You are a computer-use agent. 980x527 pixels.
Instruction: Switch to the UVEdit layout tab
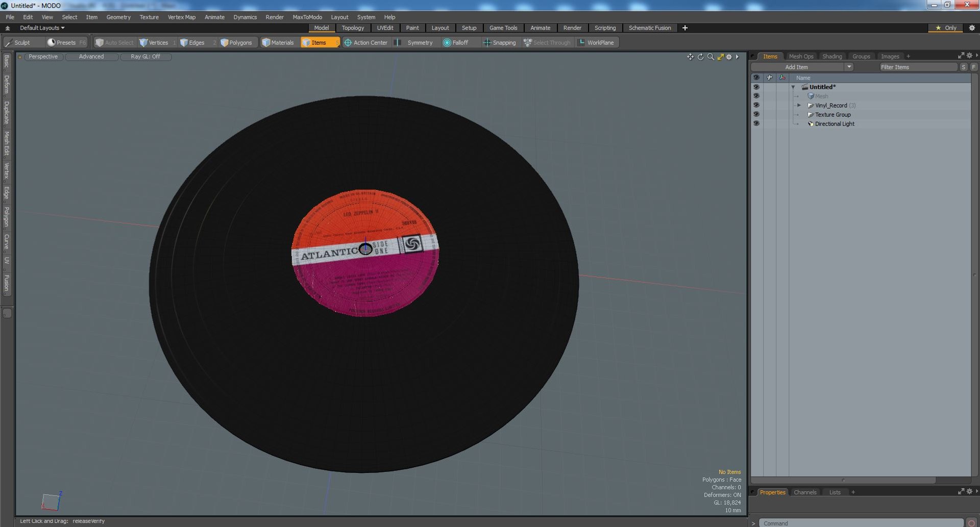[385, 28]
